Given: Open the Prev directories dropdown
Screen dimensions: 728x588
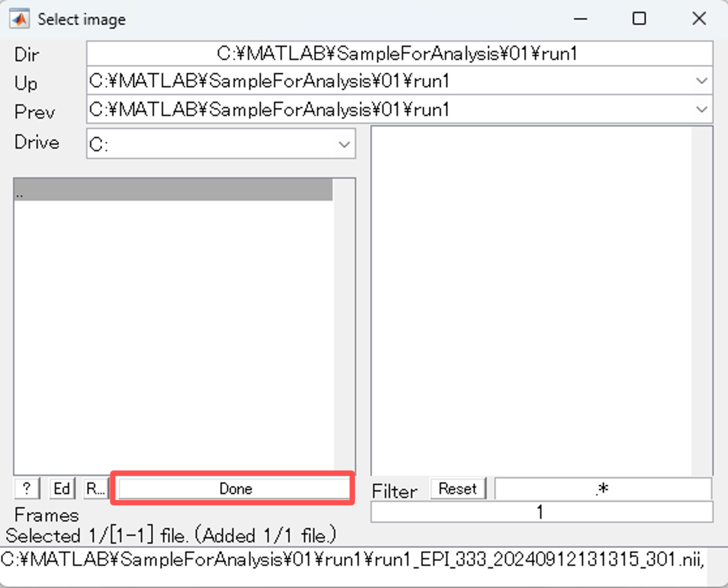Looking at the screenshot, I should (x=702, y=110).
